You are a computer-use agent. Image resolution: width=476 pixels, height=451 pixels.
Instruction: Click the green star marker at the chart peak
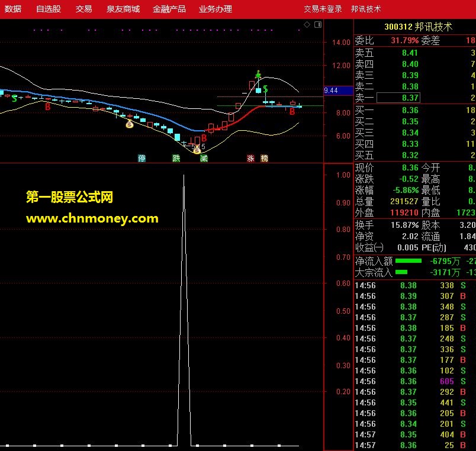coord(258,75)
